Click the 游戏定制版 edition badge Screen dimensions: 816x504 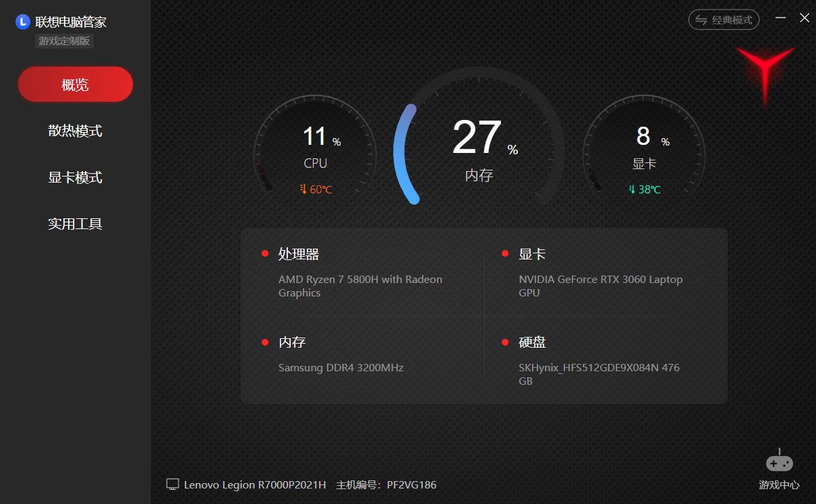tap(64, 41)
